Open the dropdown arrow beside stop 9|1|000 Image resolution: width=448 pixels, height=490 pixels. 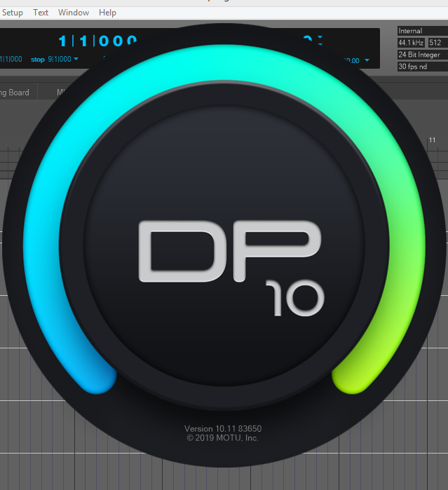tap(76, 59)
